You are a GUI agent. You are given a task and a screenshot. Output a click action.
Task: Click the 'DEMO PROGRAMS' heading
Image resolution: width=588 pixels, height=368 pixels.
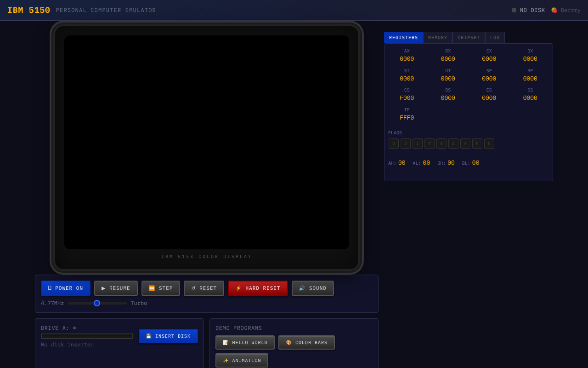(239, 328)
